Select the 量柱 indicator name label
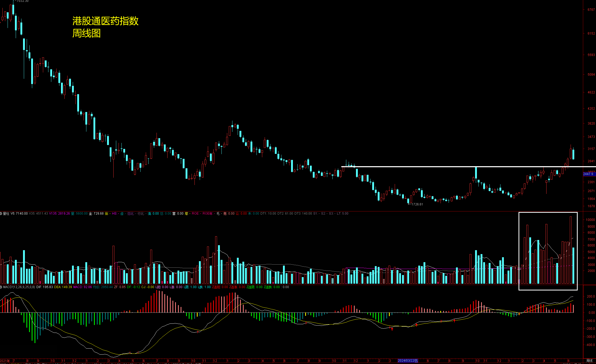The width and height of the screenshot is (596, 364). click(x=6, y=214)
